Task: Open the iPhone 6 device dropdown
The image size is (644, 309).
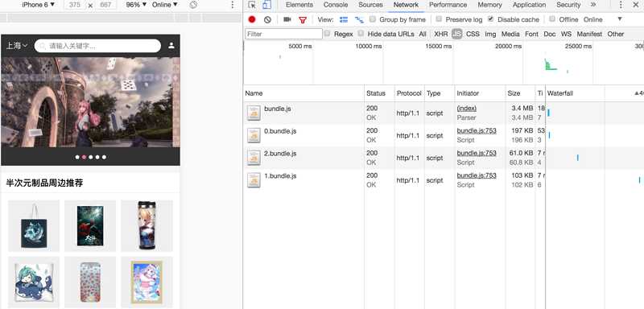Action: click(38, 5)
